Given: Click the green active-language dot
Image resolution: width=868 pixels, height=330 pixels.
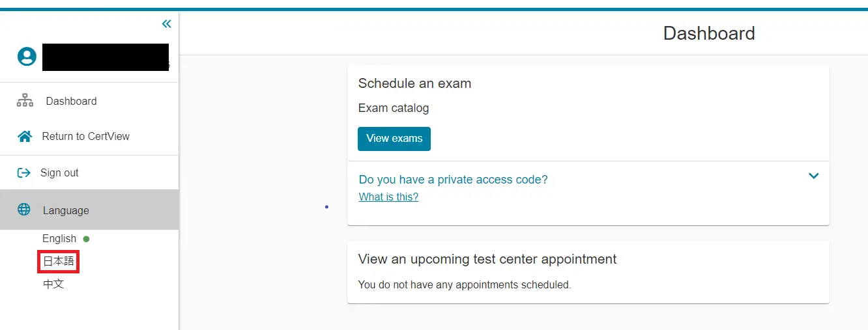Looking at the screenshot, I should pos(86,239).
